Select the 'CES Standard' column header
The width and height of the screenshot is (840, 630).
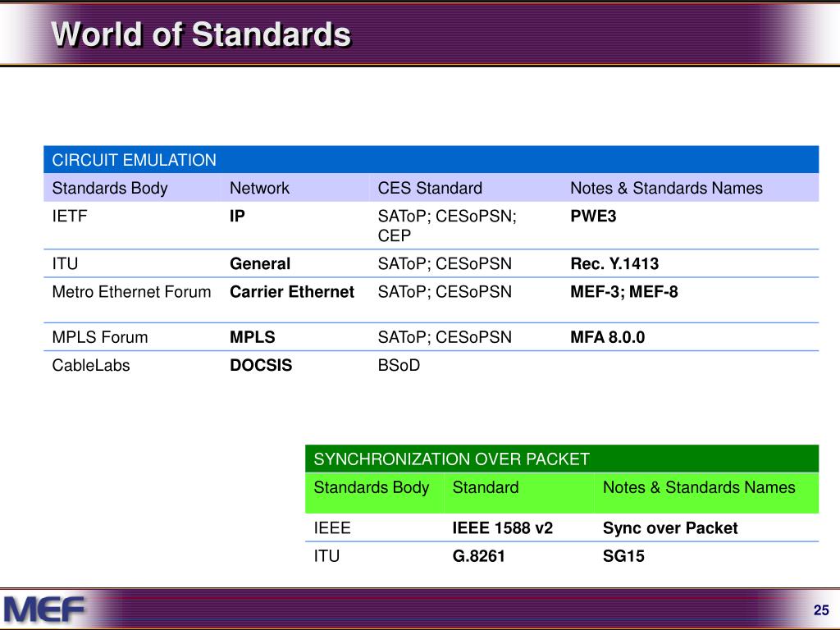click(x=430, y=188)
